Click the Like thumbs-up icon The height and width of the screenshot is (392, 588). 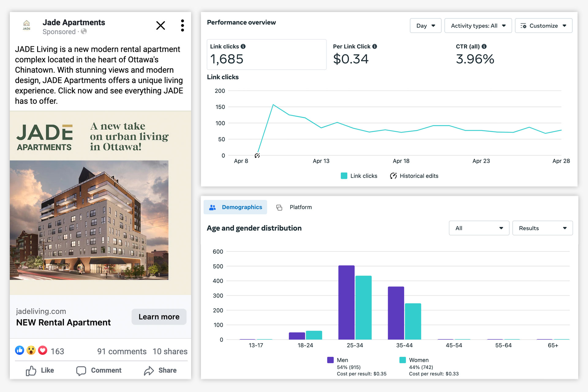point(31,371)
